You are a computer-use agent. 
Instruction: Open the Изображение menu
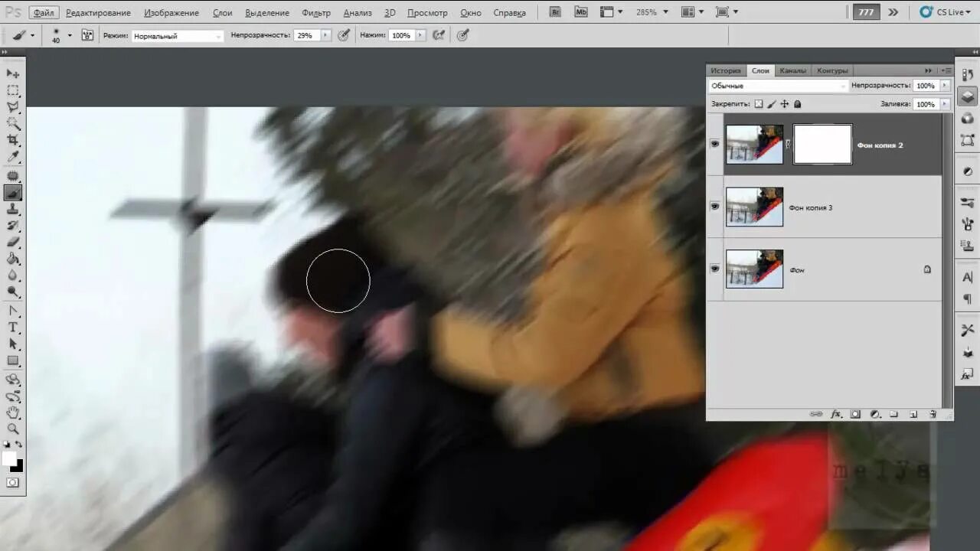pyautogui.click(x=171, y=13)
